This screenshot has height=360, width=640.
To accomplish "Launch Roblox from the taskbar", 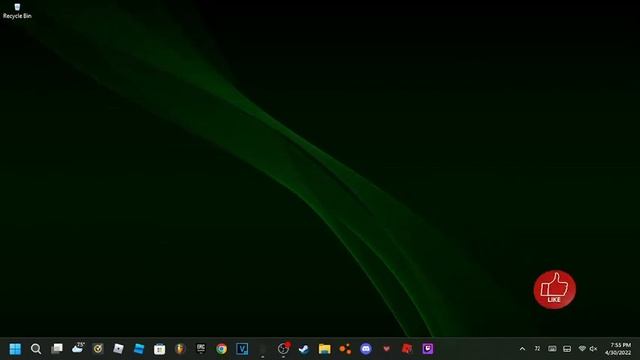I will (x=118, y=349).
